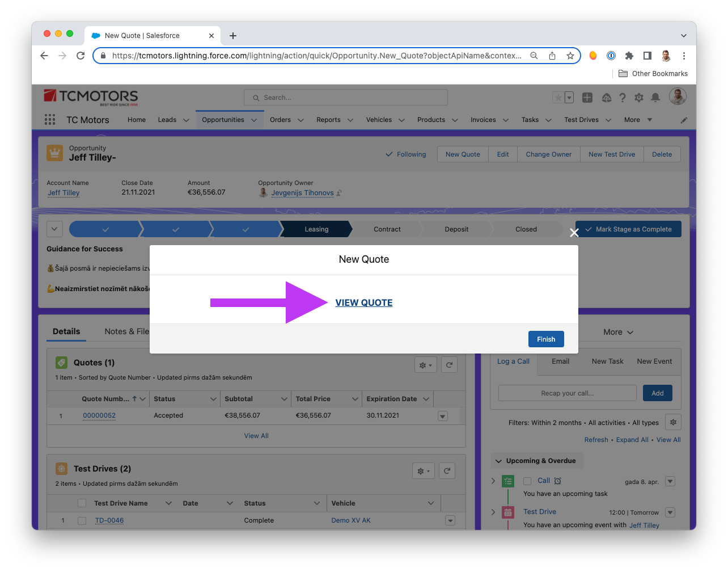Expand Reports tab dropdown chevron

(350, 120)
